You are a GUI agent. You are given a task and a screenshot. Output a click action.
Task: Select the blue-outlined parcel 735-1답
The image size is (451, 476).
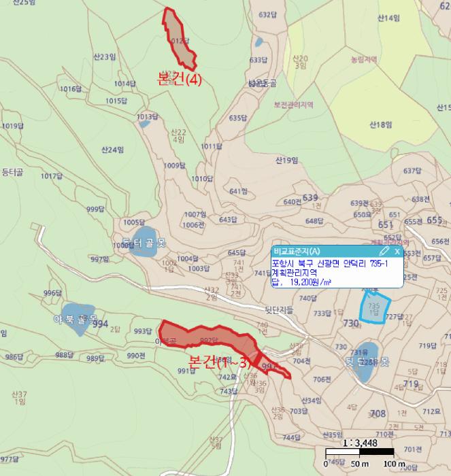[374, 308]
